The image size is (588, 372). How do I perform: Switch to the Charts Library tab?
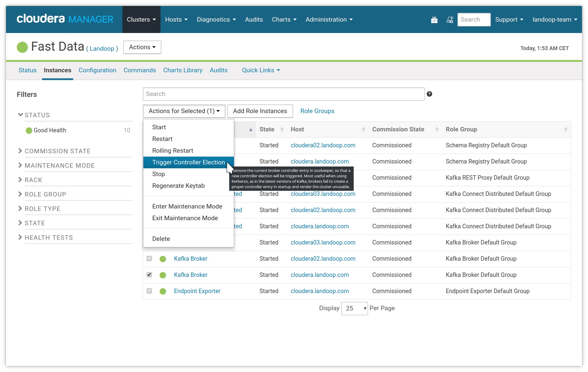183,70
